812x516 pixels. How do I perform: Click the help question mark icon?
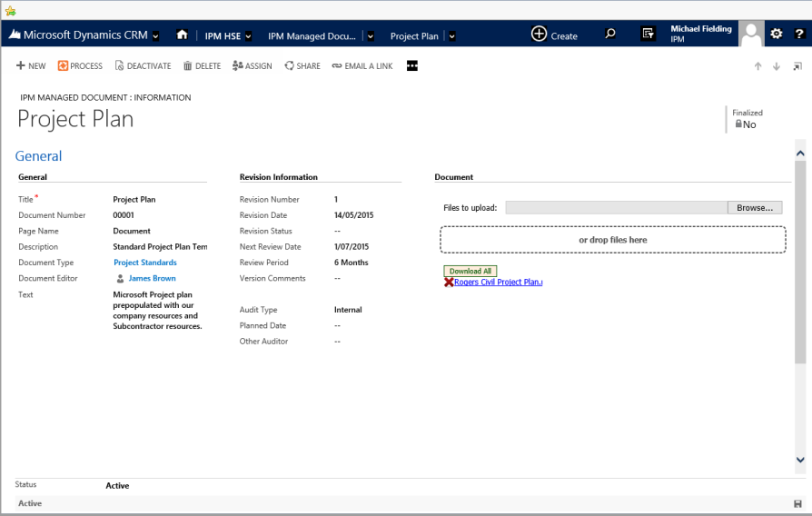(799, 35)
